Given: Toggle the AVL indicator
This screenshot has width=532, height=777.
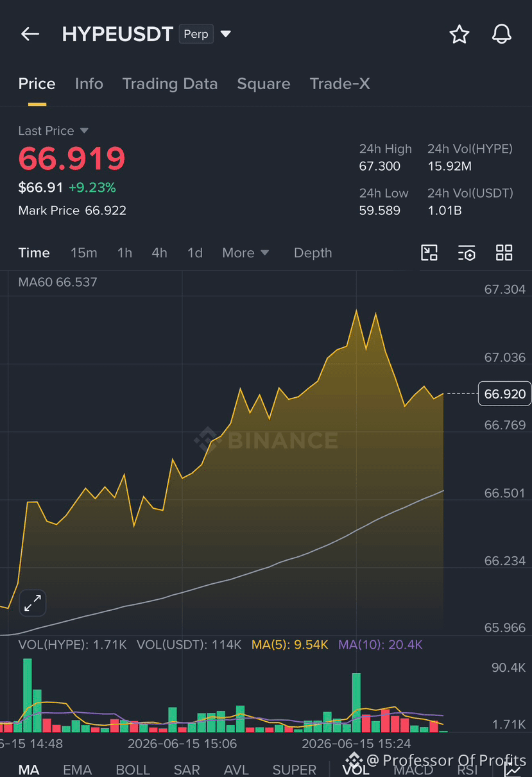Looking at the screenshot, I should point(236,769).
